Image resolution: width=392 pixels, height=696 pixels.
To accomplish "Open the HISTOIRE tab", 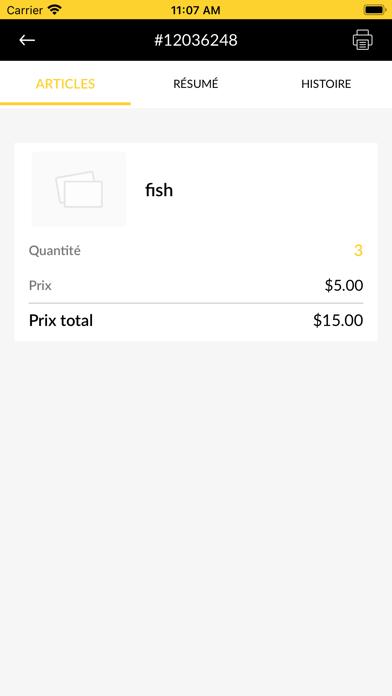I will pos(326,84).
